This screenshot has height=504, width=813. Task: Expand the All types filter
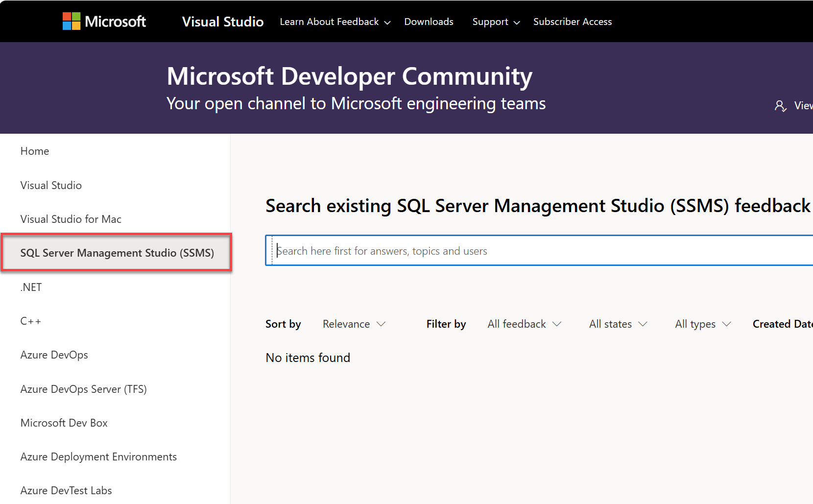[x=703, y=324]
